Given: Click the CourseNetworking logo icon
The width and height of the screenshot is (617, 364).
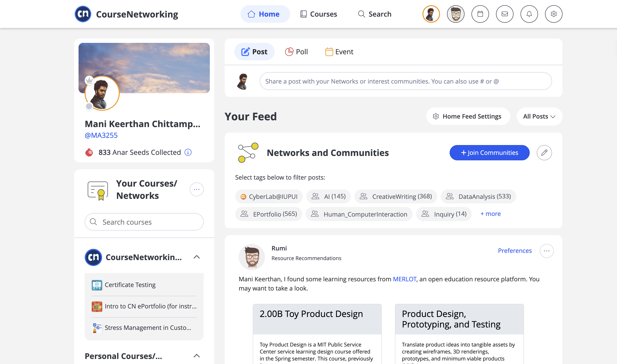Looking at the screenshot, I should point(83,14).
